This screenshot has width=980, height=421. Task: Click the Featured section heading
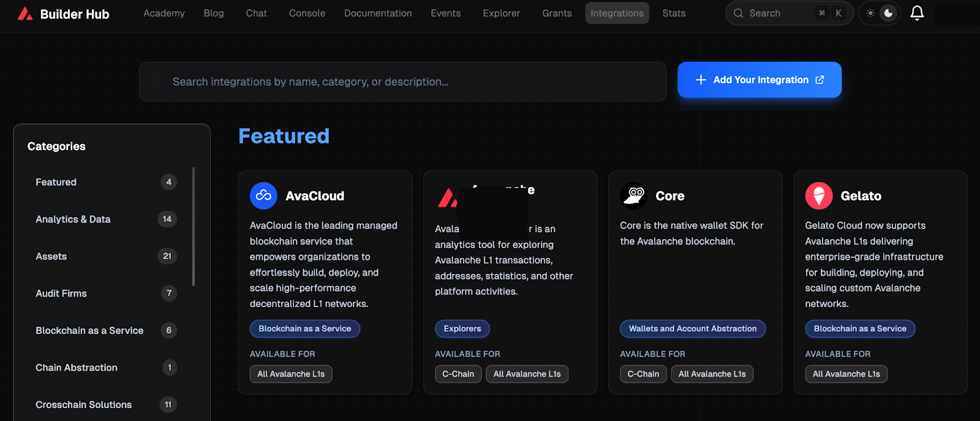(284, 136)
